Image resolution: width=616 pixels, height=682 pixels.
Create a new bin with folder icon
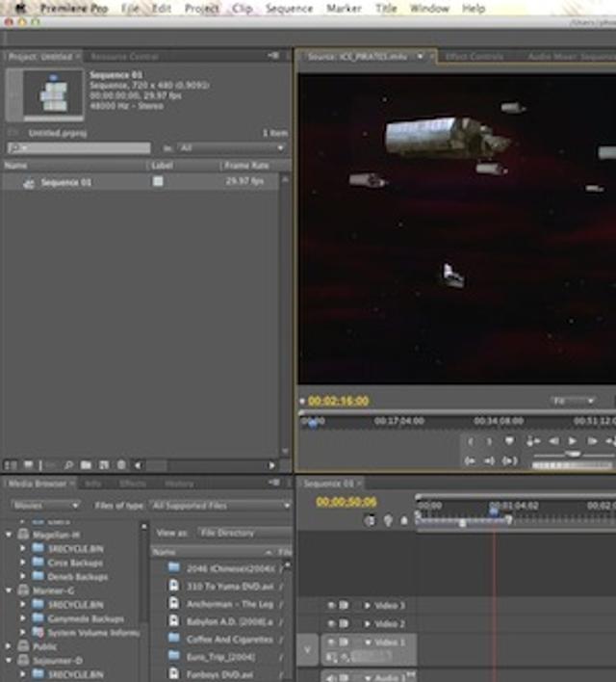click(x=86, y=465)
